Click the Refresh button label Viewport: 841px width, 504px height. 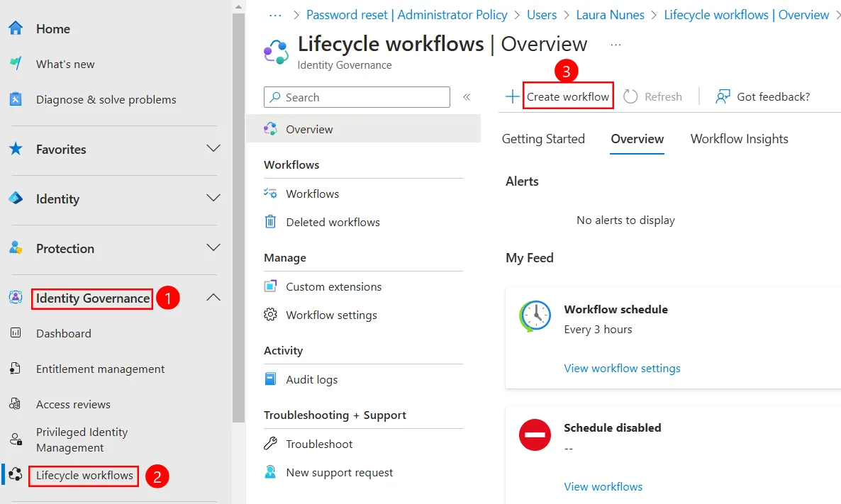664,96
